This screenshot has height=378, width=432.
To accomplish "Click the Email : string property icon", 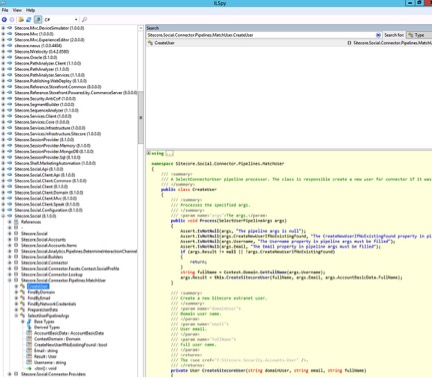I will (29, 351).
